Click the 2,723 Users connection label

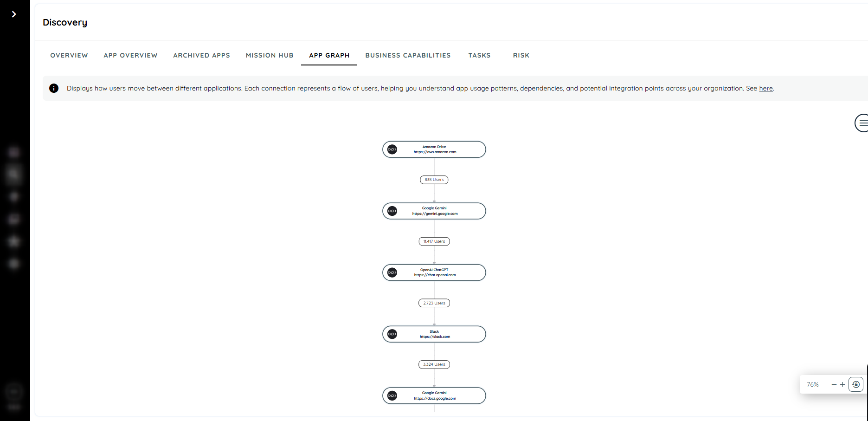click(x=434, y=303)
